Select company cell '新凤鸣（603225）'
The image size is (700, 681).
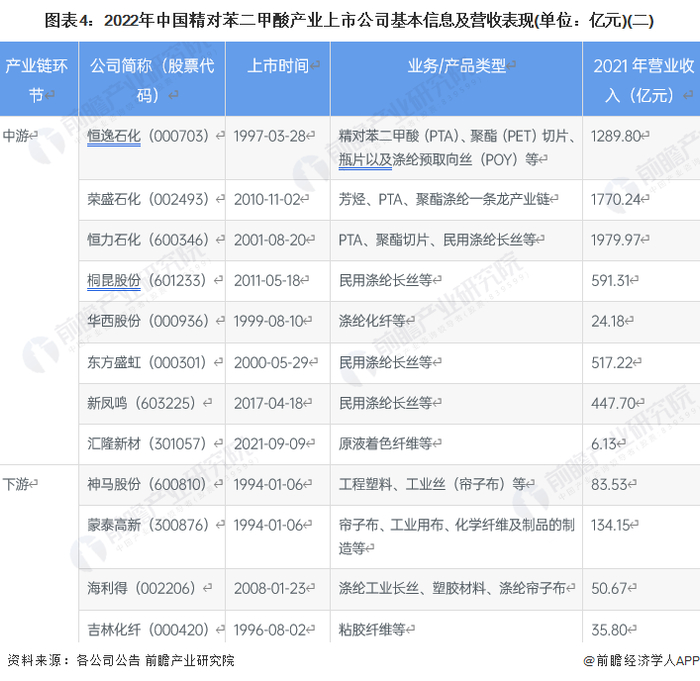pyautogui.click(x=152, y=404)
